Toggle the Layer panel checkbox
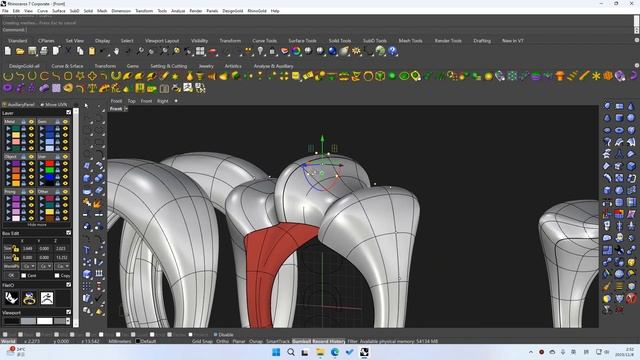Viewport: 640px width, 360px height. (69, 113)
